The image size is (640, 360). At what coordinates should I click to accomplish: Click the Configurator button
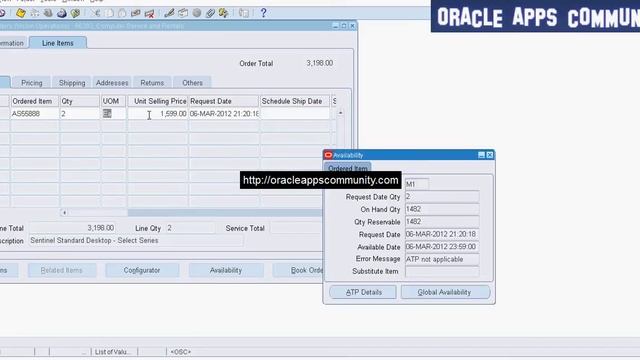click(142, 270)
